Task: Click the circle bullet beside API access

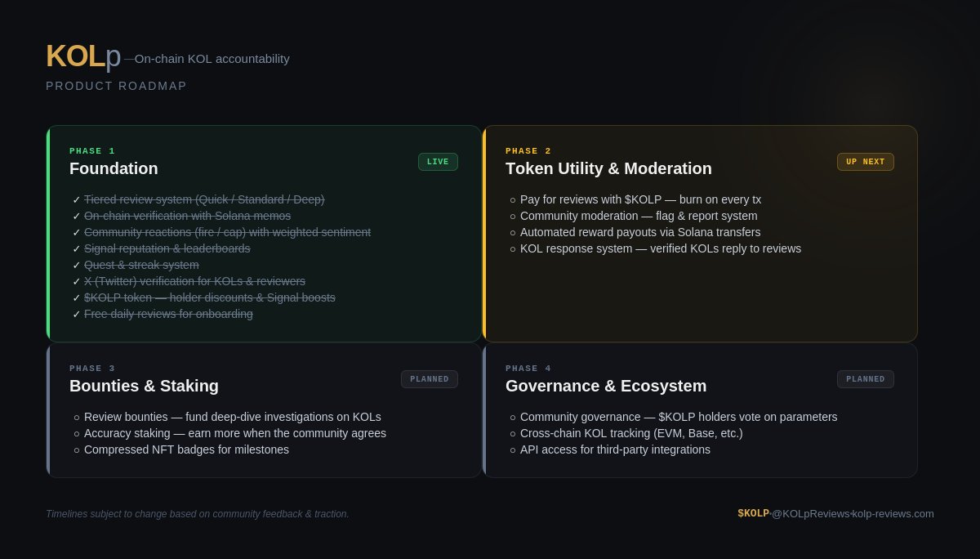Action: tap(513, 450)
